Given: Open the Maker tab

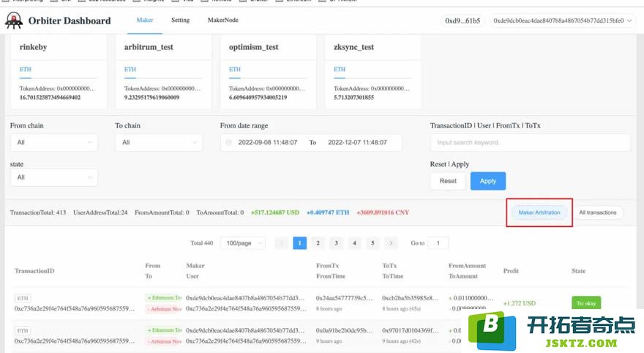Looking at the screenshot, I should tap(145, 20).
